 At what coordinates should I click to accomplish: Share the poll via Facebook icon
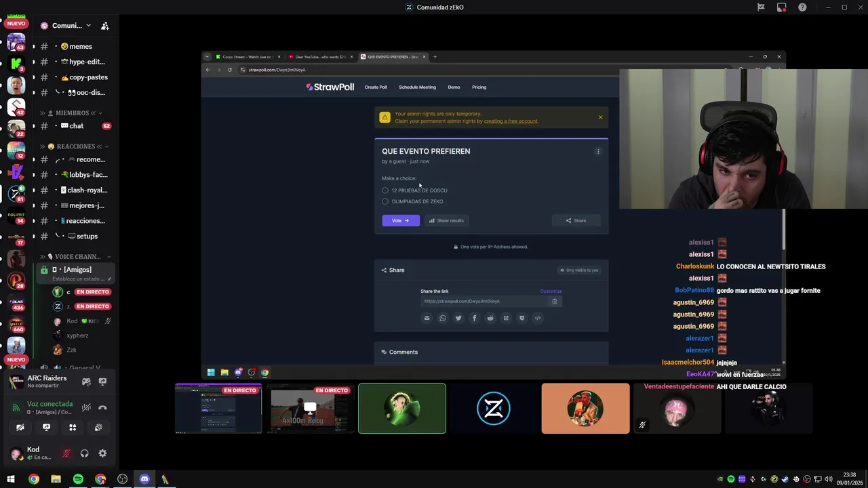pyautogui.click(x=474, y=318)
